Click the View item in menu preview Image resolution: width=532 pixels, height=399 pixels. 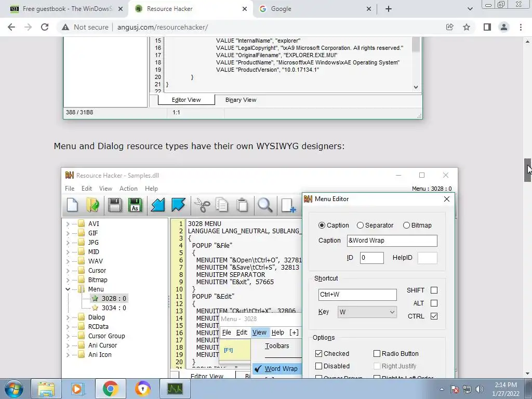tap(259, 332)
